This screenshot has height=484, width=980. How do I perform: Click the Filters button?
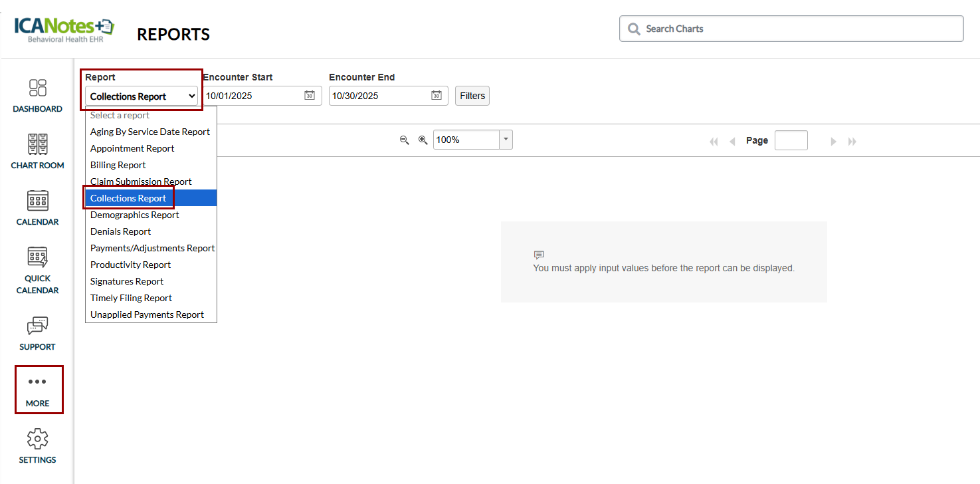(x=472, y=96)
